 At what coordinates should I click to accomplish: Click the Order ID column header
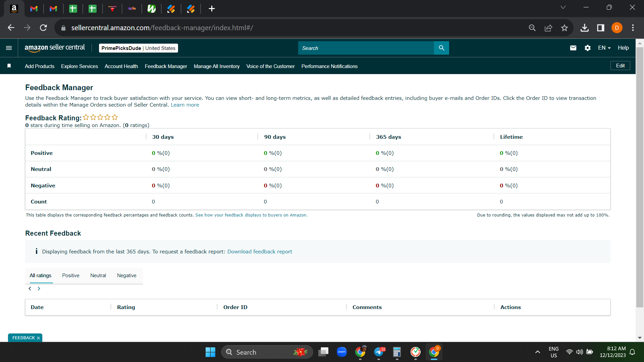[235, 307]
